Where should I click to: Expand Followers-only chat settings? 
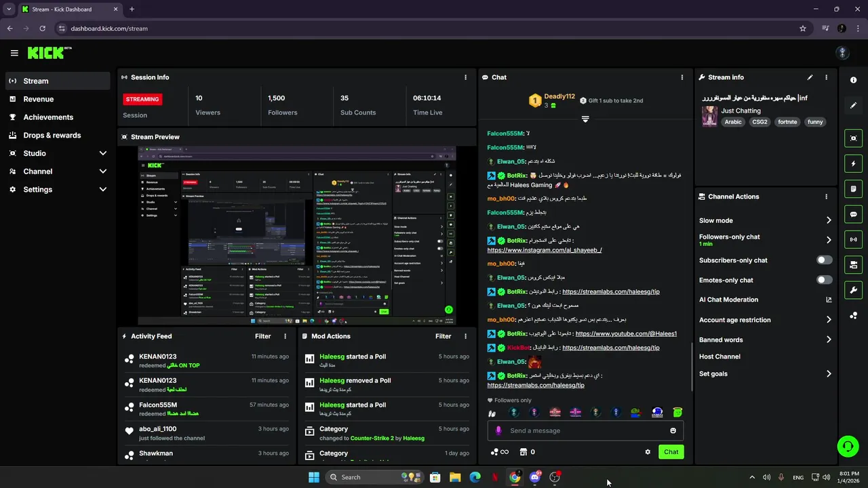829,240
